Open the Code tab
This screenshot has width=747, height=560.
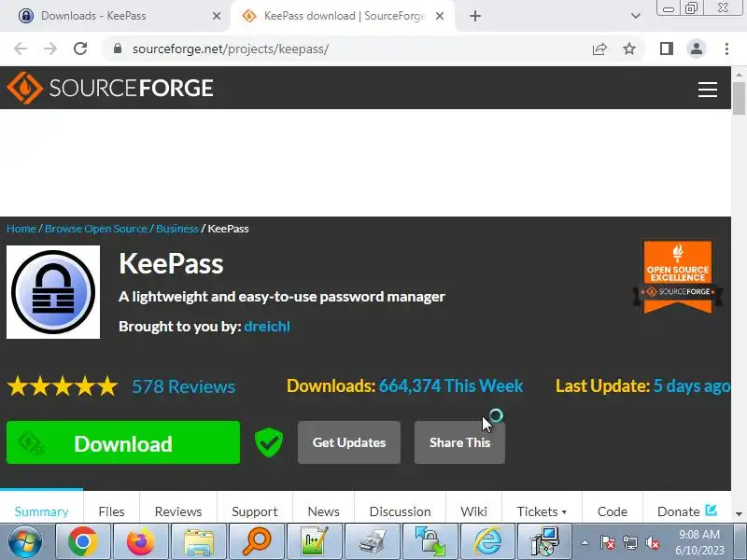coord(613,511)
